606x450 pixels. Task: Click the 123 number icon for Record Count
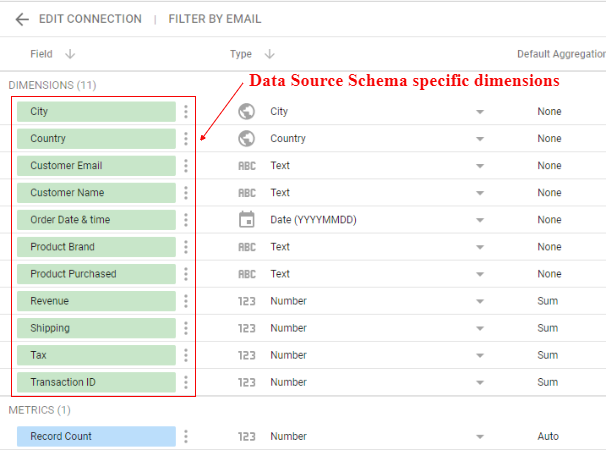click(x=247, y=436)
